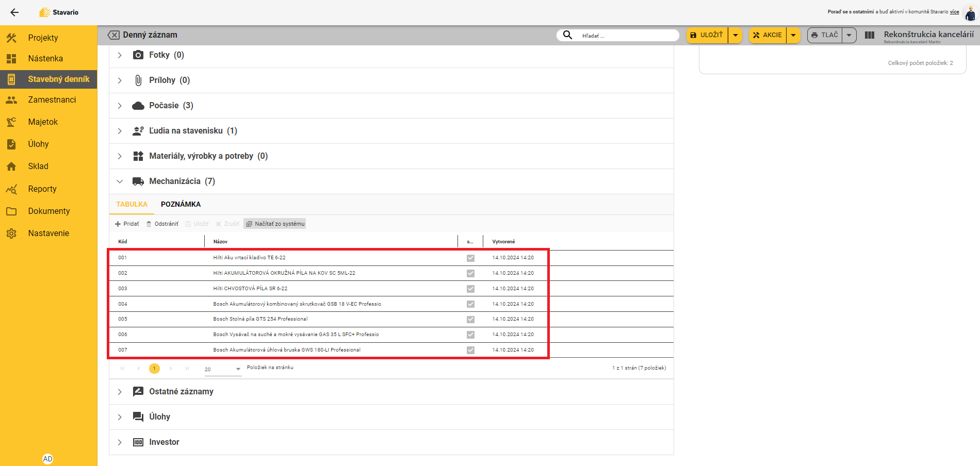
Task: Expand the Fotky section chevron
Action: pyautogui.click(x=120, y=55)
